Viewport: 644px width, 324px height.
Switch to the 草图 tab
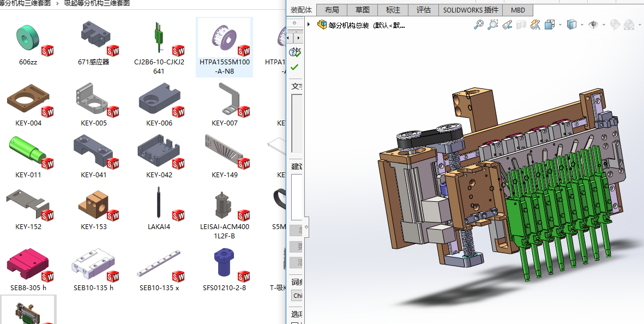point(363,10)
